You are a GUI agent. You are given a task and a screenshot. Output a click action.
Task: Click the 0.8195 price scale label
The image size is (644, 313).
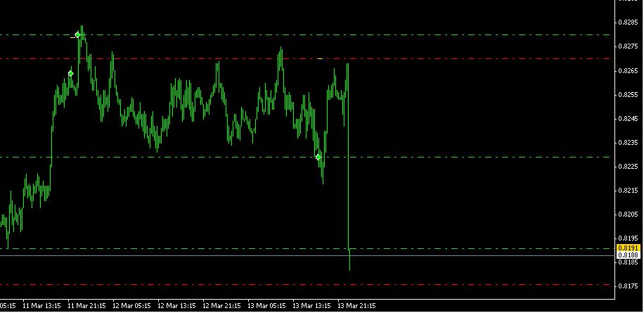point(629,238)
